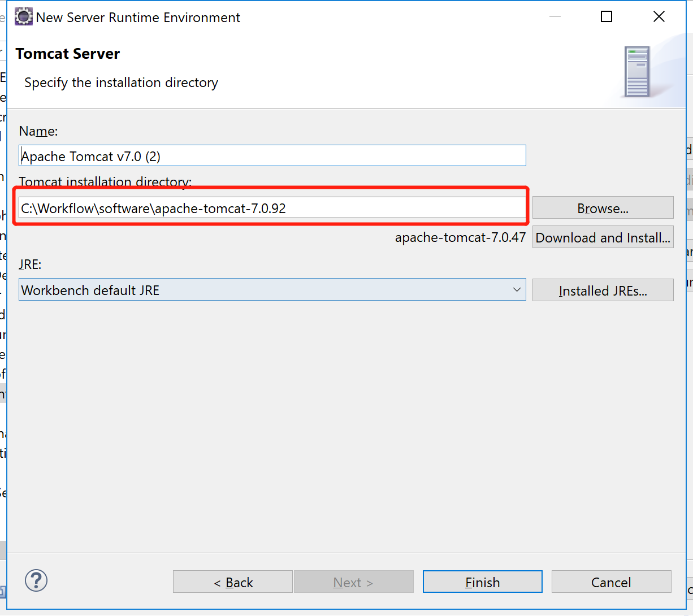Click the greyed-out Next button
Image resolution: width=693 pixels, height=616 pixels.
(353, 582)
